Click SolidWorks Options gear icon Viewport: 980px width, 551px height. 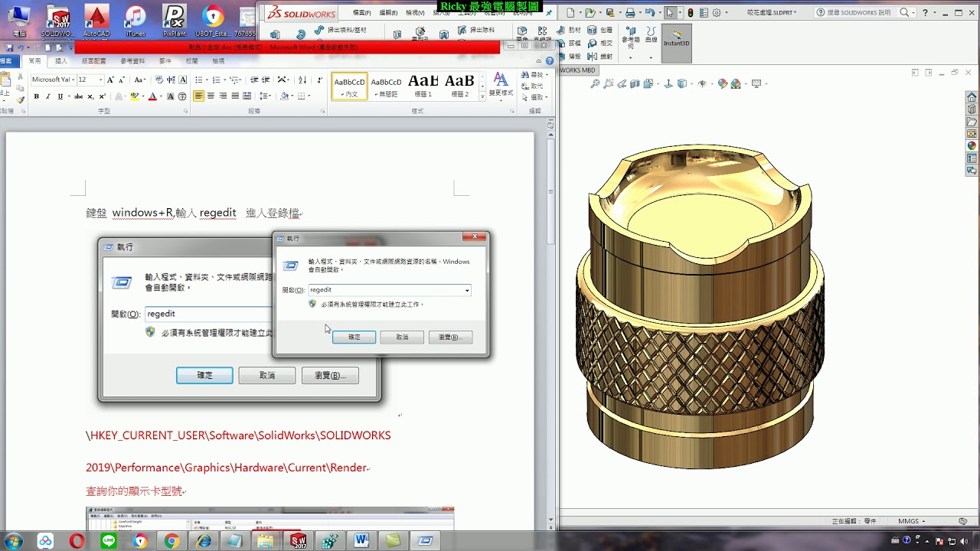[717, 13]
